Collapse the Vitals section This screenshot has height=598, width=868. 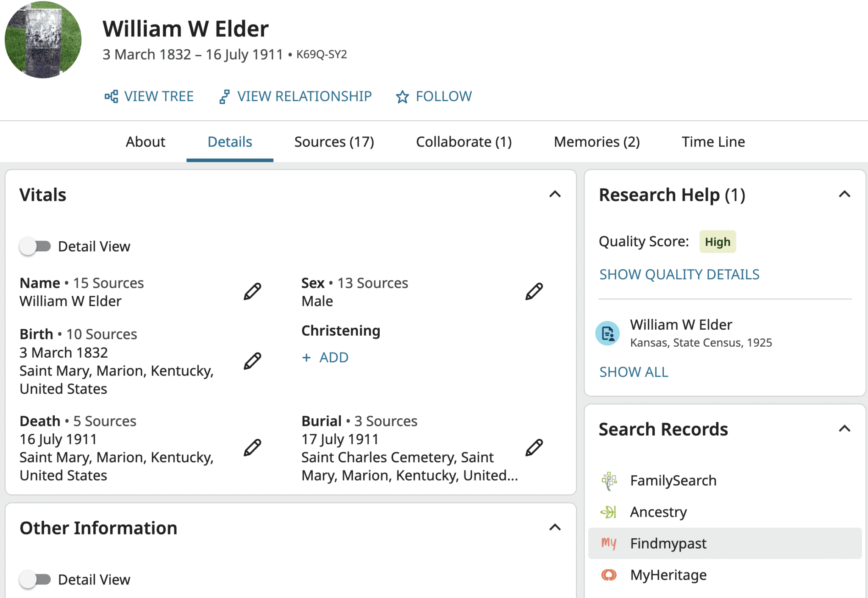click(555, 195)
